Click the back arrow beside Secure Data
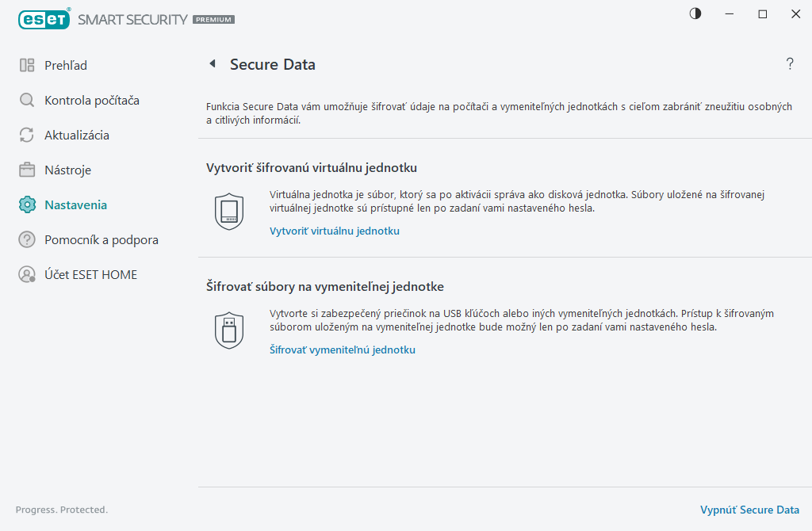The image size is (812, 531). point(212,64)
